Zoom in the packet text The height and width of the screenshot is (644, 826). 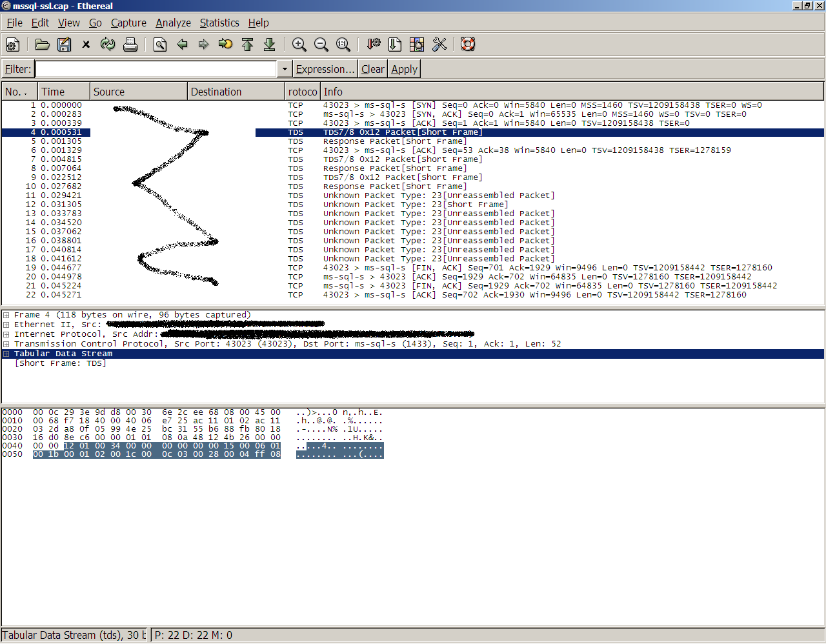(x=299, y=45)
